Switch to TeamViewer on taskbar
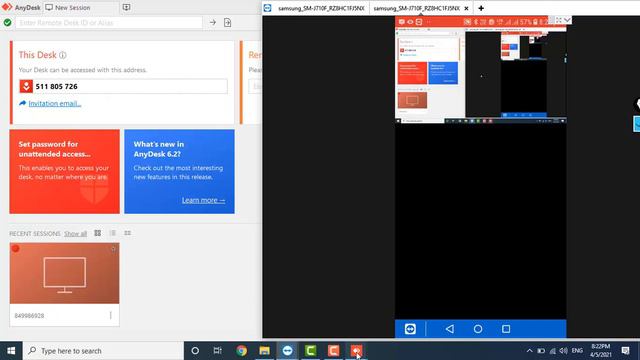 point(287,351)
